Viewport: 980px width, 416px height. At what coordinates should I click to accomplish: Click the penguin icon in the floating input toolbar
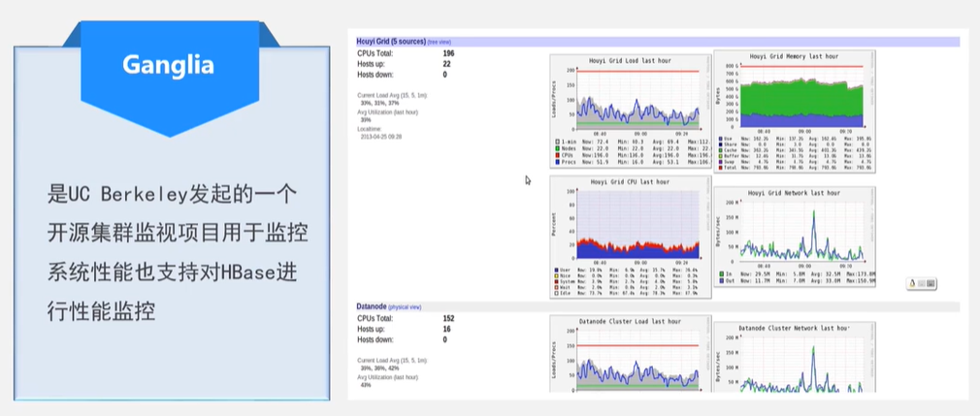tap(912, 283)
